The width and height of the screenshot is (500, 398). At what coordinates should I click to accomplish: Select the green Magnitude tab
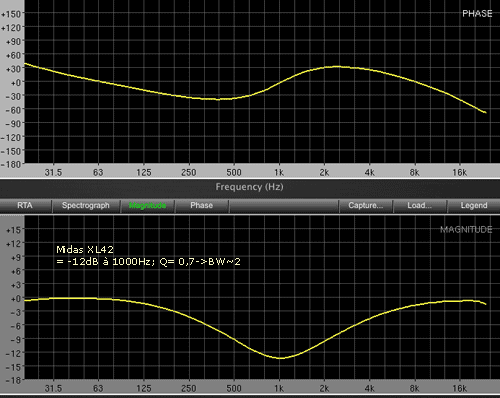[147, 205]
